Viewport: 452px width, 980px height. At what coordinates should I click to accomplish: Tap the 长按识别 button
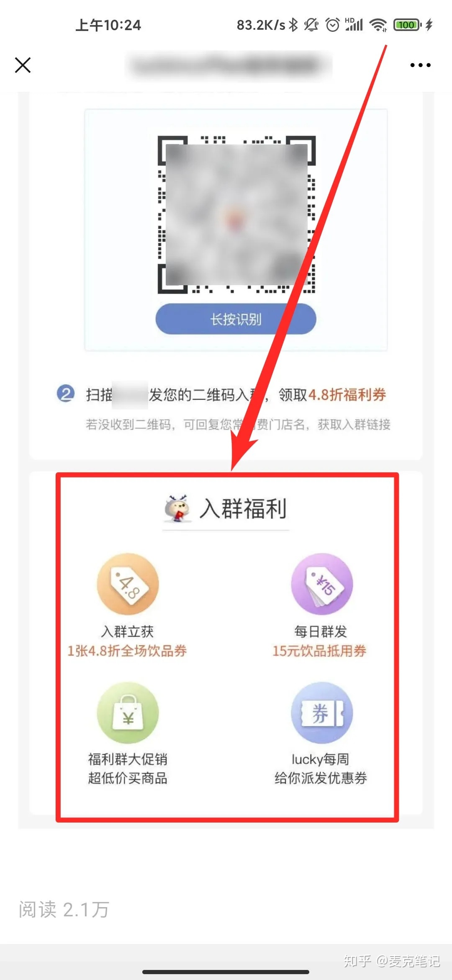(x=236, y=319)
